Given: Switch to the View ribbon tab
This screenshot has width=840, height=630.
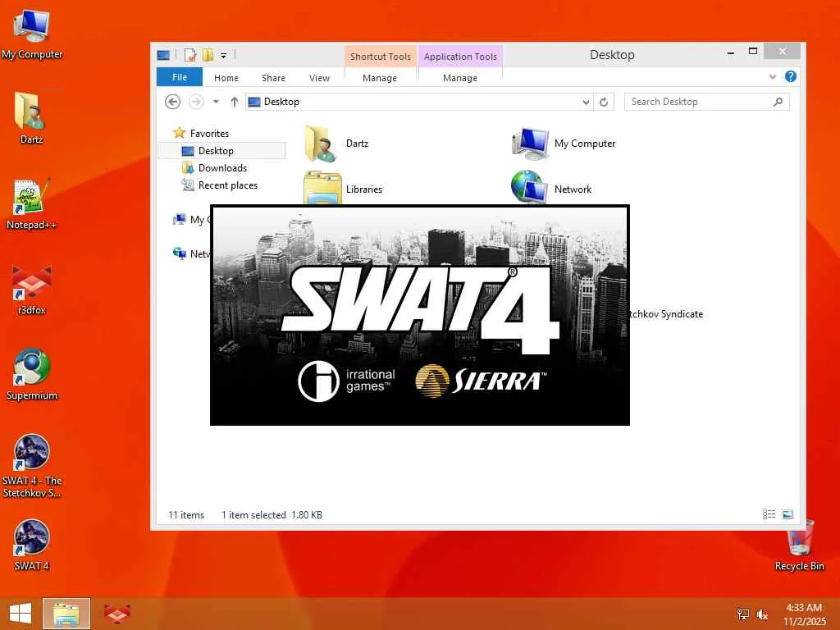Looking at the screenshot, I should tap(319, 78).
